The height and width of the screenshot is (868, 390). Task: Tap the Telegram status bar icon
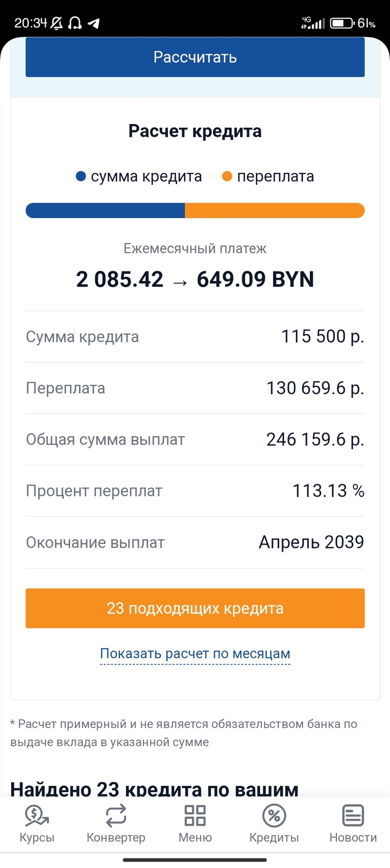[x=94, y=23]
